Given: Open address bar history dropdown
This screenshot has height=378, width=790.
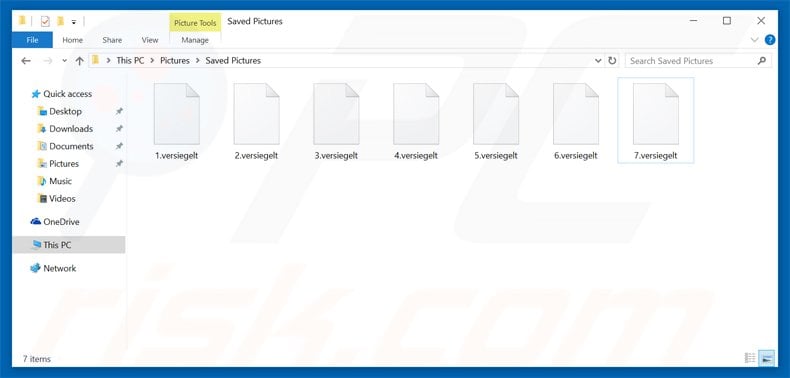Looking at the screenshot, I should 598,61.
